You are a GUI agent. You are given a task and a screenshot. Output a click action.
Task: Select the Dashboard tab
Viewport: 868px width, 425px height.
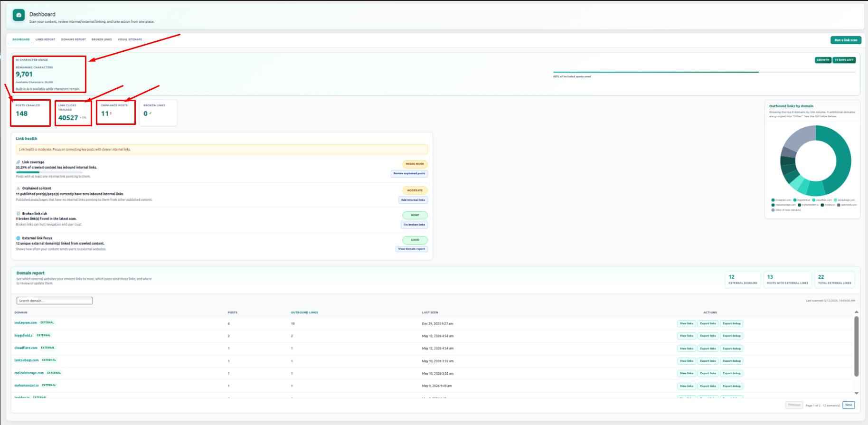pyautogui.click(x=21, y=39)
